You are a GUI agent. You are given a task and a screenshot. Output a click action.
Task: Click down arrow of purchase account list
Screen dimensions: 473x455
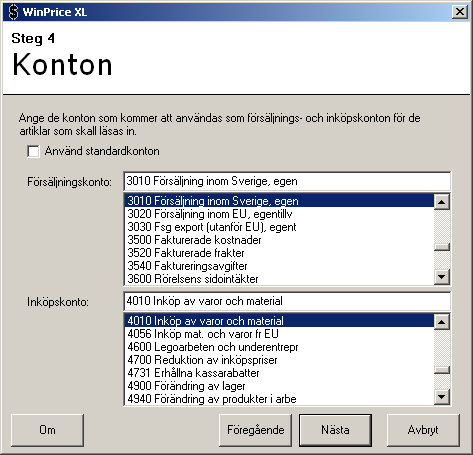[x=442, y=396]
